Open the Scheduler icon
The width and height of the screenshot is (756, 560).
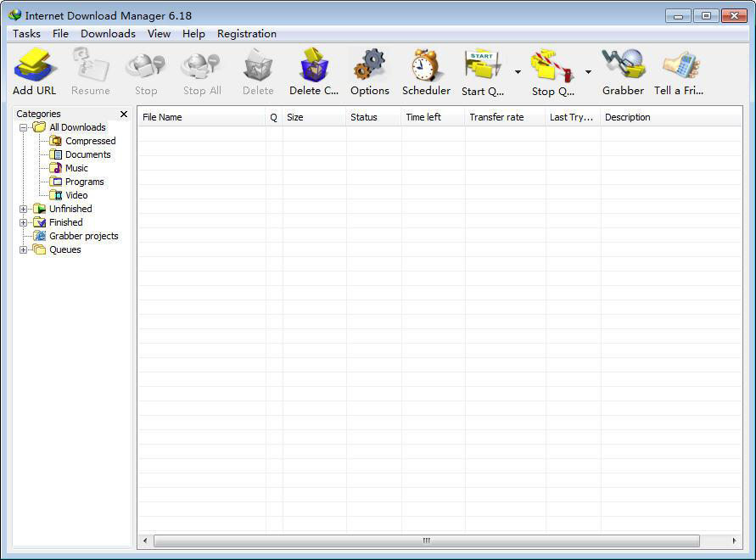coord(425,66)
